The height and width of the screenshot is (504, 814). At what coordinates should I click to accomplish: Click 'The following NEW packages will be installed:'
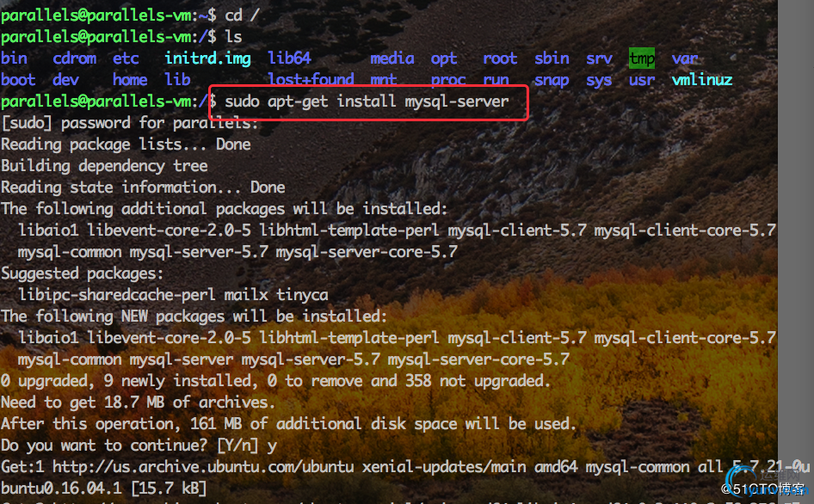[x=194, y=317]
